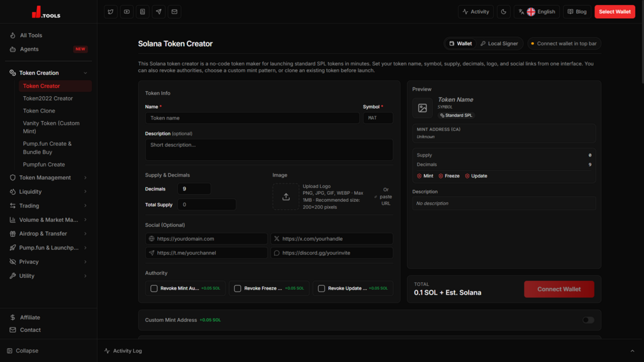Select Pump.fun Create & Bundle Buy

(55, 148)
